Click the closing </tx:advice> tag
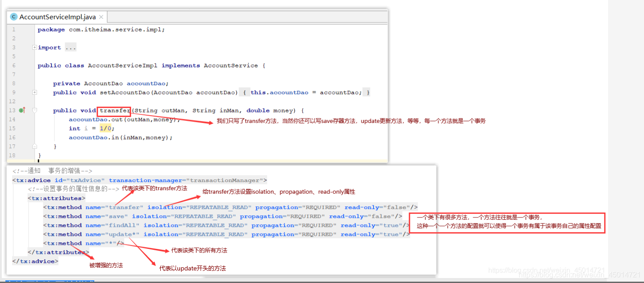This screenshot has height=283, width=644. point(35,261)
